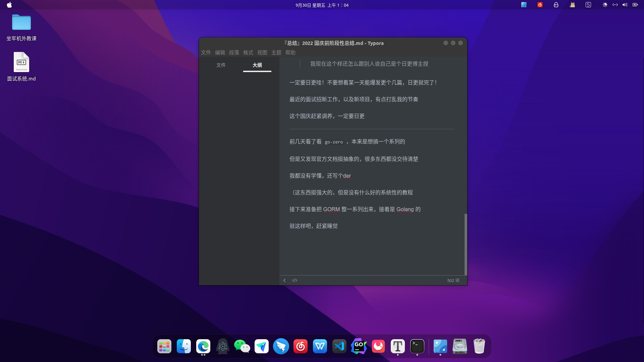Viewport: 644px width, 362px height.
Task: Click the double-arrow network tray icon
Action: click(x=615, y=5)
